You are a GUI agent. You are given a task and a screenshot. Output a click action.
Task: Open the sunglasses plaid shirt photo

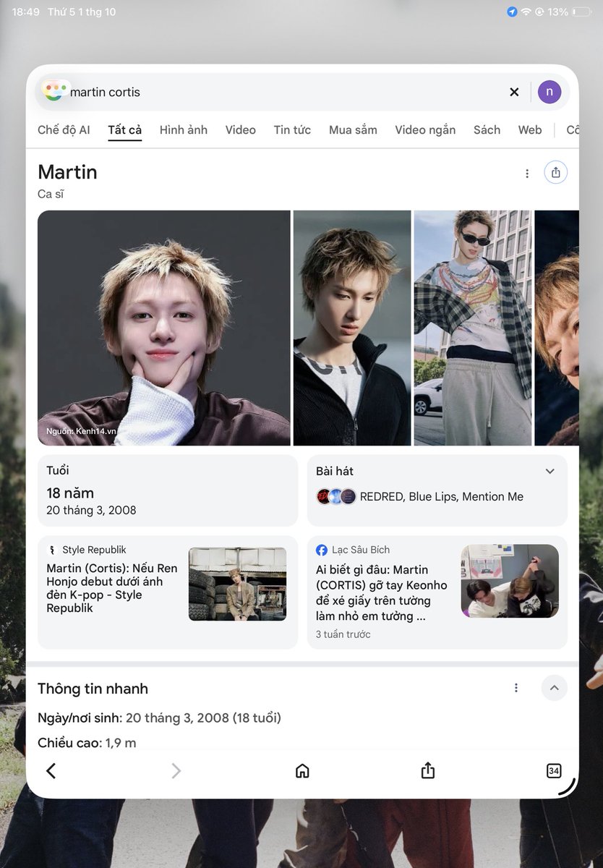pyautogui.click(x=474, y=328)
